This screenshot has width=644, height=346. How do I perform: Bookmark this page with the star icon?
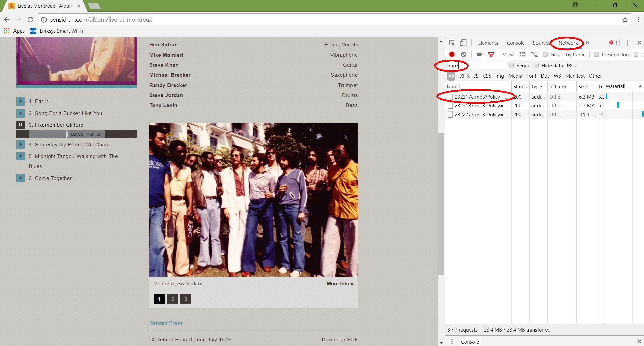point(625,20)
